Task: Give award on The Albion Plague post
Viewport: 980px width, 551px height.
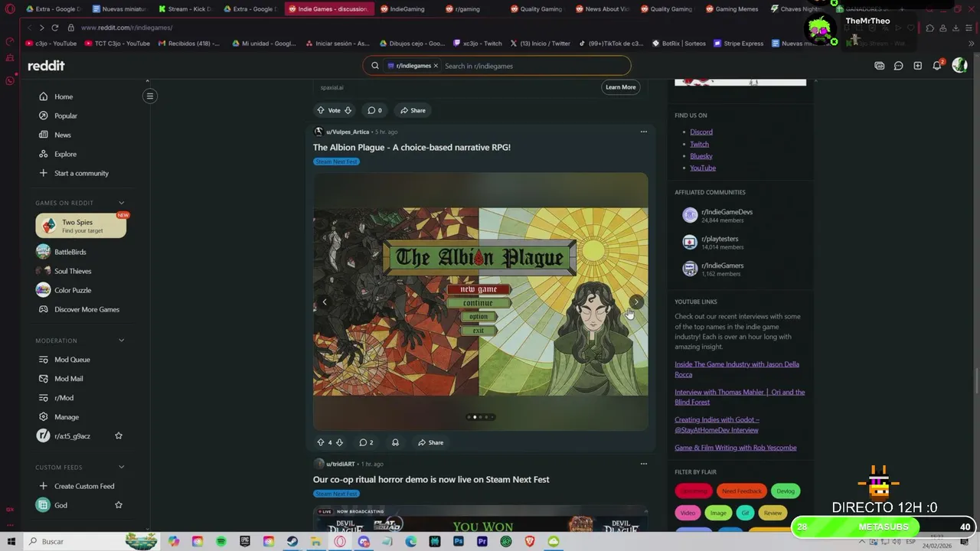Action: [x=395, y=442]
